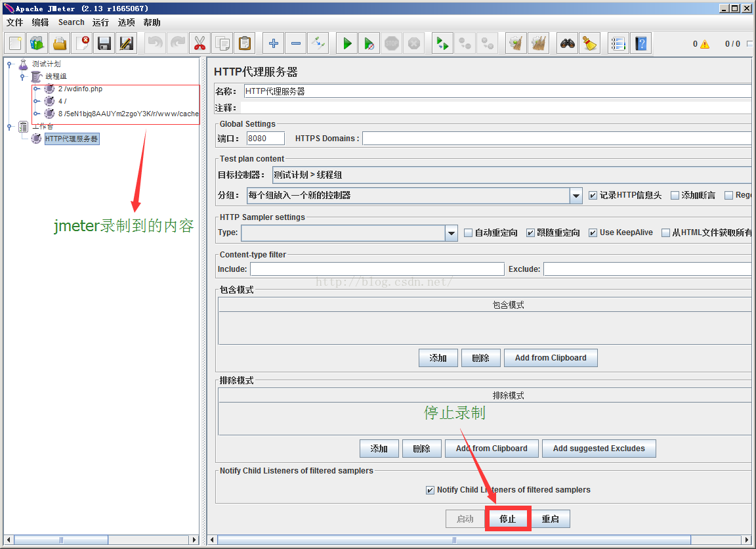Click Add from Clipboard under 包含模式

551,358
